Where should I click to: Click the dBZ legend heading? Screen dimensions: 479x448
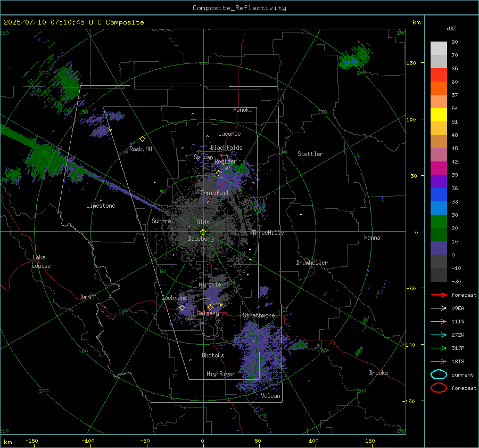coord(451,28)
